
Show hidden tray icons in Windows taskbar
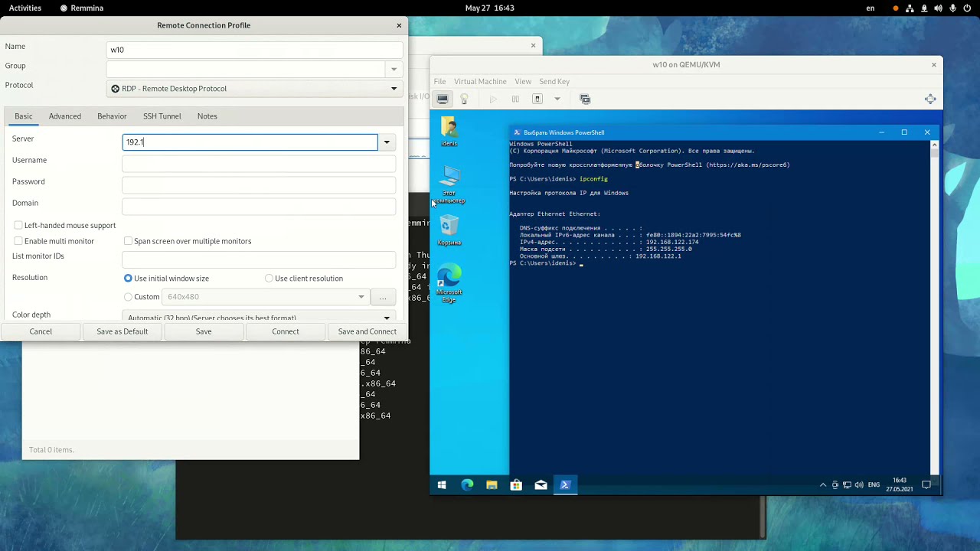(823, 485)
